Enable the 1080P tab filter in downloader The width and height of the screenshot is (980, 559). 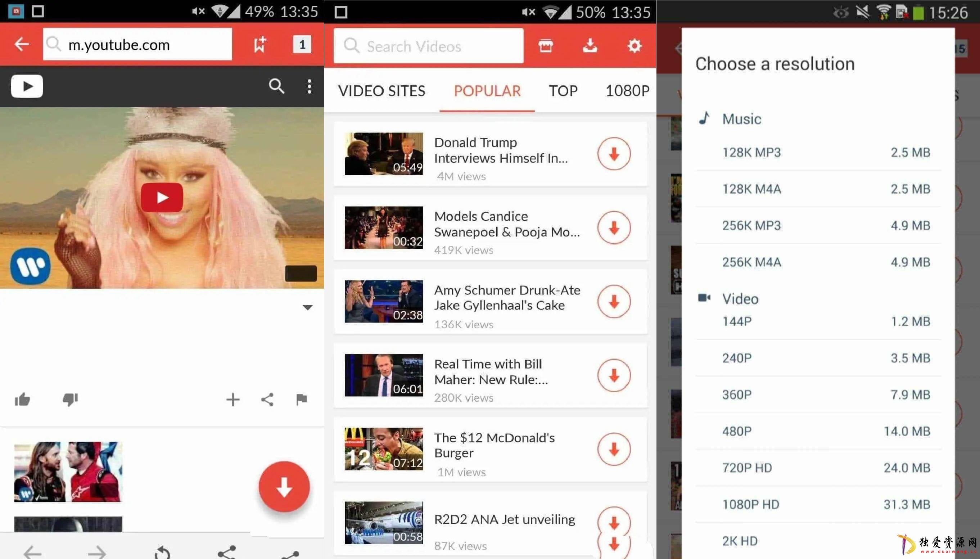click(x=625, y=90)
